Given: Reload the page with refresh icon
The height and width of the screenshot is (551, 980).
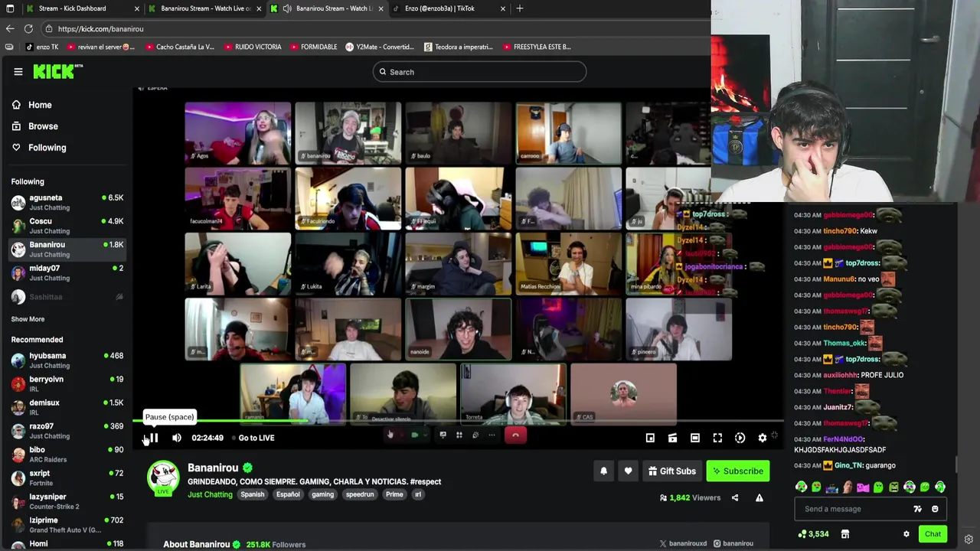Looking at the screenshot, I should click(x=28, y=29).
